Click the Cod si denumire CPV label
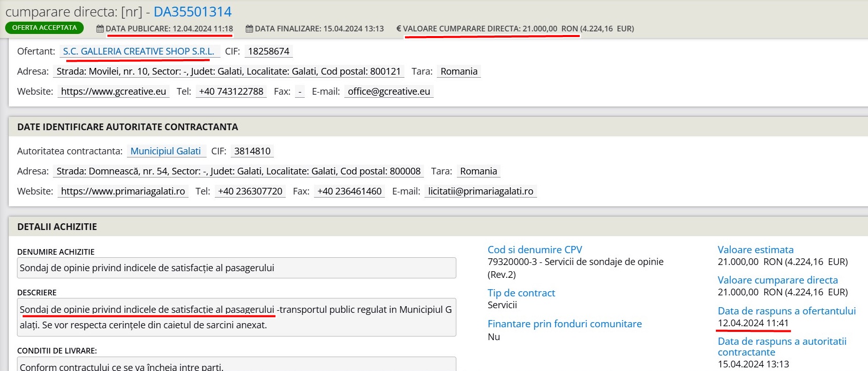Screen dimensions: 868x371 tap(534, 250)
